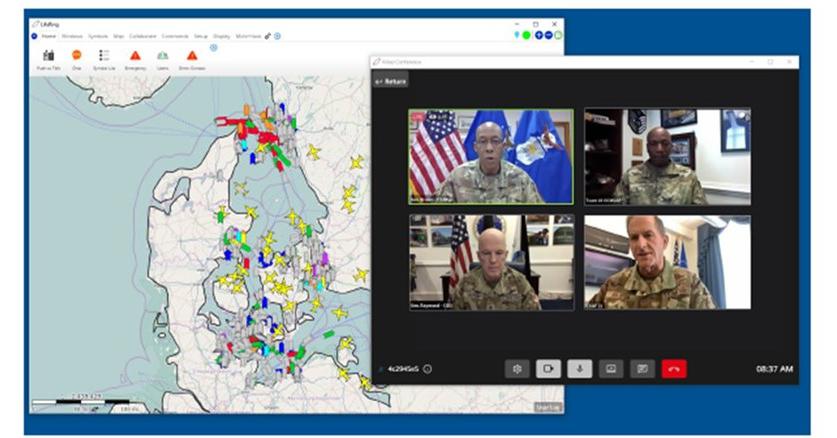Open the Symbol List tool
The width and height of the screenshot is (837, 438).
click(x=105, y=56)
